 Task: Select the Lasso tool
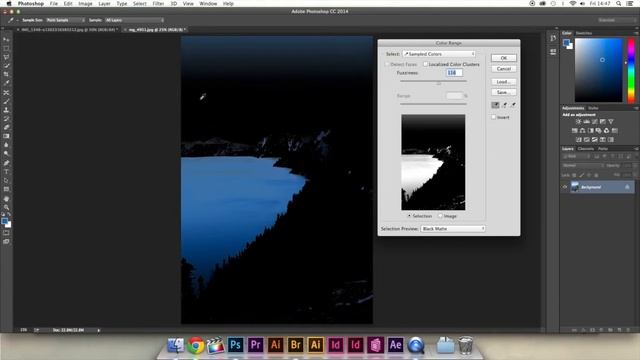6,57
